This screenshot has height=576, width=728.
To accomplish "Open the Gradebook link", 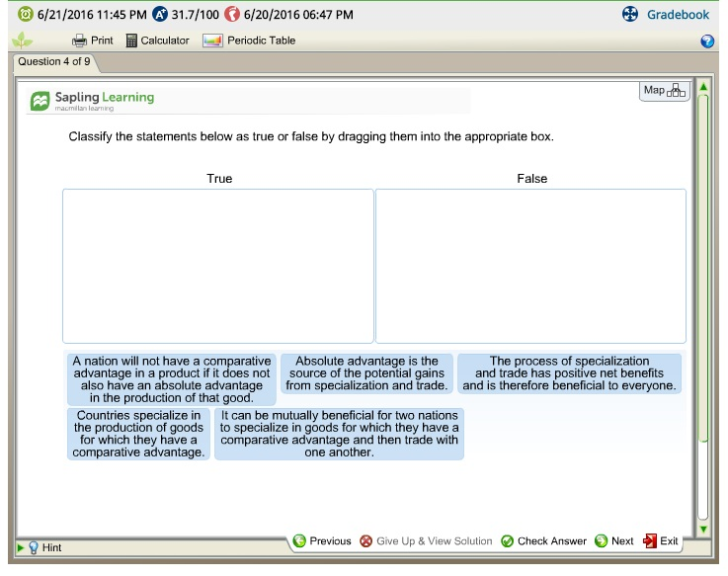I will (x=678, y=15).
